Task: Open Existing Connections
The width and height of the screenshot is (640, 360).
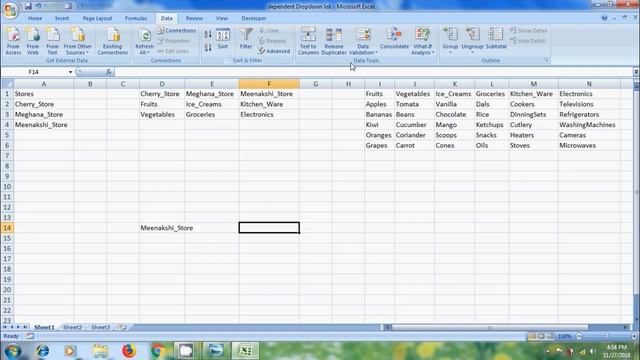Action: (113, 41)
